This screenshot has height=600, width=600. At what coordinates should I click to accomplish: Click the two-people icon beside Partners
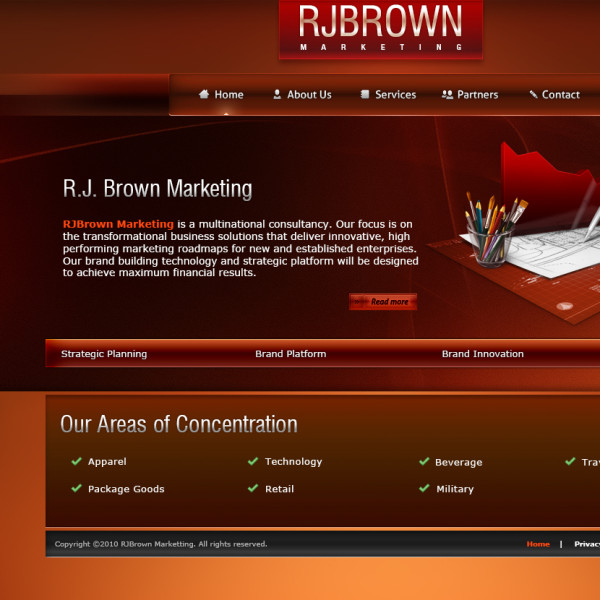(447, 94)
